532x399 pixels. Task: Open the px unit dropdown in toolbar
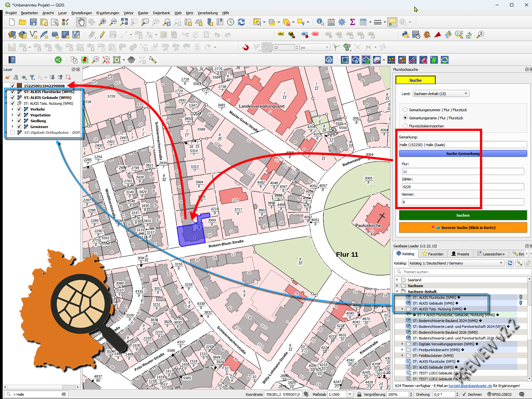315,48
